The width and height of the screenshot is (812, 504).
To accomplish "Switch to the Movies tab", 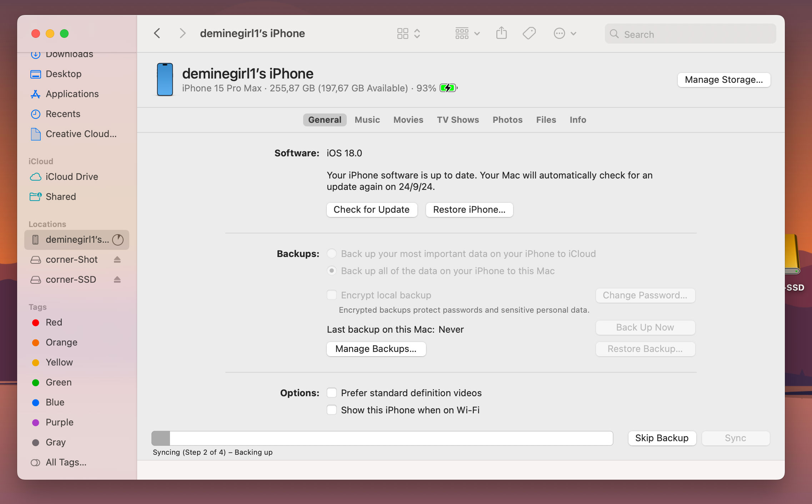I will (x=408, y=120).
